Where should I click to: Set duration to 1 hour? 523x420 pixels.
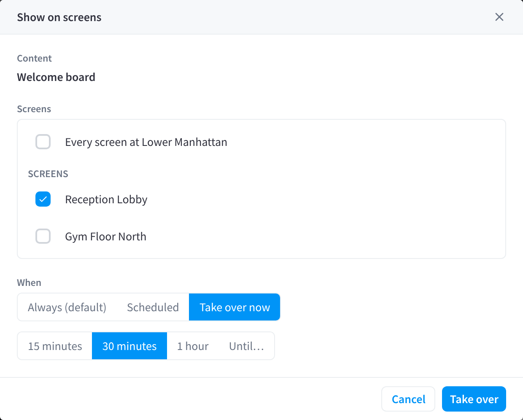193,346
